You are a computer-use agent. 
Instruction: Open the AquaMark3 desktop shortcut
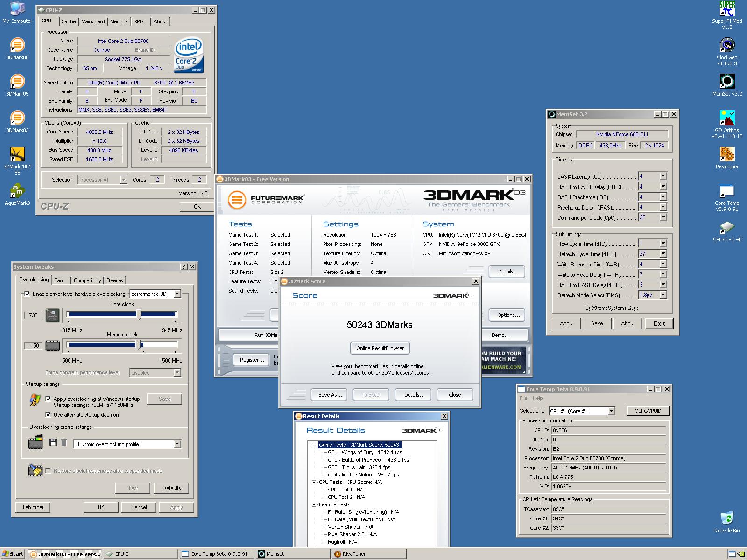[17, 195]
